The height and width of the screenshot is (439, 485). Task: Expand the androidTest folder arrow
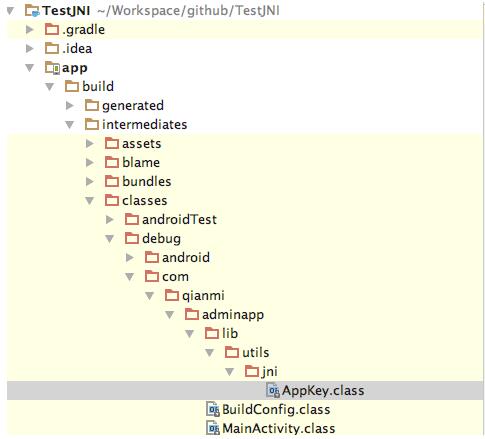point(110,219)
